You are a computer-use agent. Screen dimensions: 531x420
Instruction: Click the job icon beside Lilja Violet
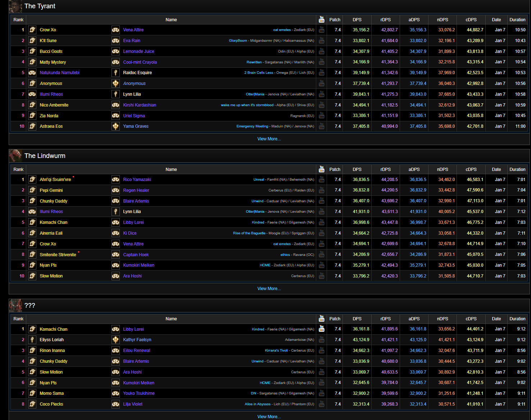(x=115, y=404)
